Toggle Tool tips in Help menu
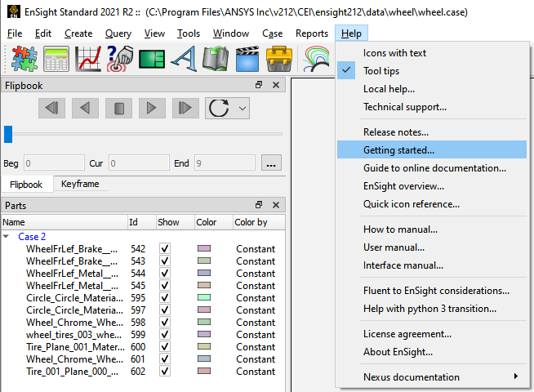The height and width of the screenshot is (392, 534). pos(432,71)
